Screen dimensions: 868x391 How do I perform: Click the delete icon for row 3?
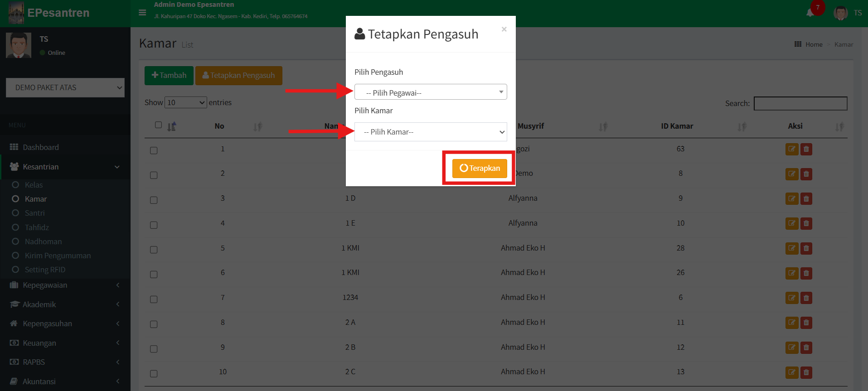806,198
